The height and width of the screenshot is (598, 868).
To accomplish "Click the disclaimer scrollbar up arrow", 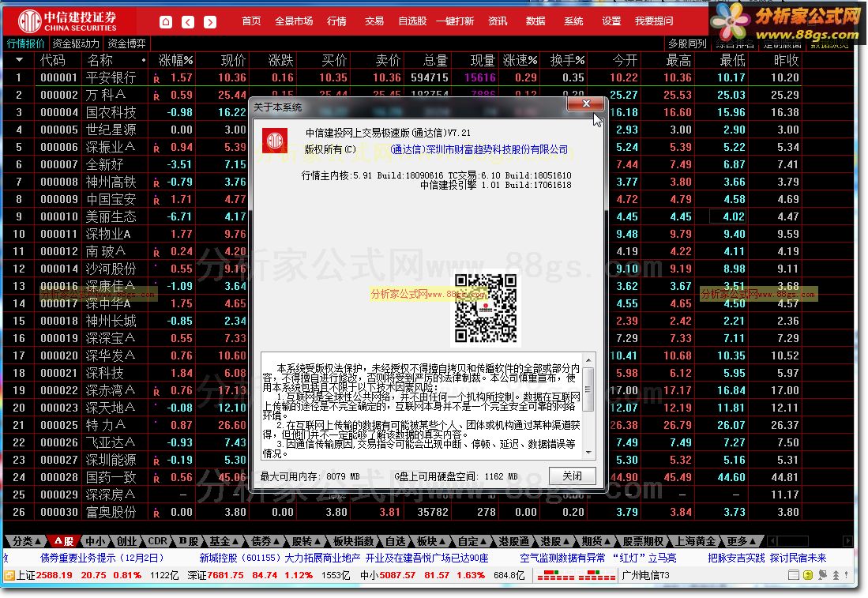I will click(588, 360).
